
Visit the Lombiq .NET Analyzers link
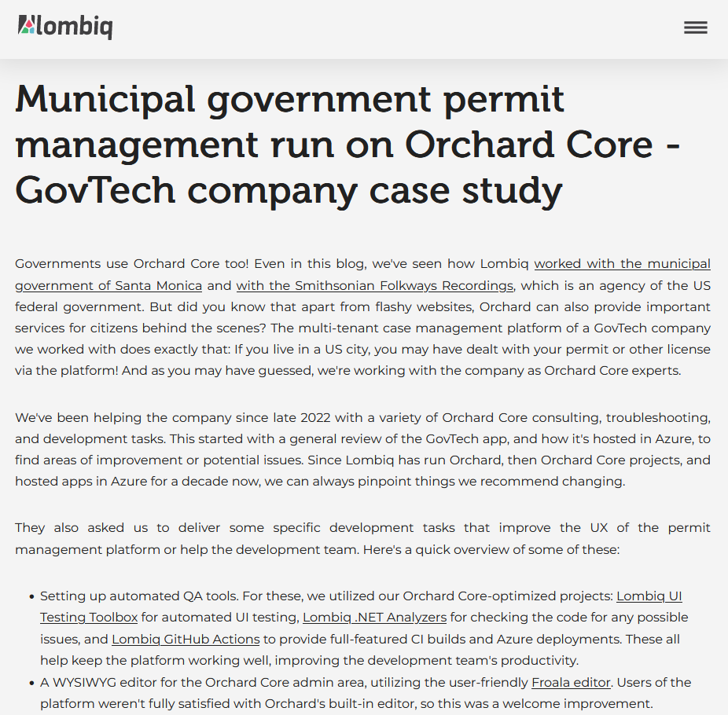374,617
